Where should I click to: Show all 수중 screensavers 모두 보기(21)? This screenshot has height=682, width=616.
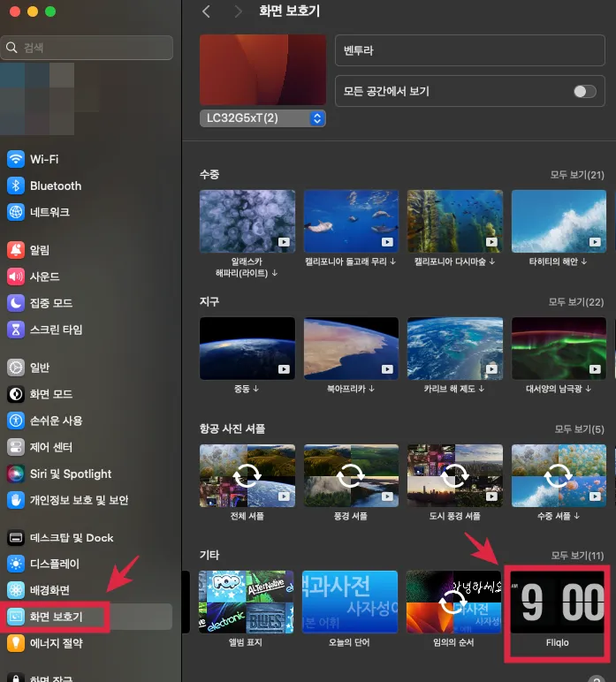coord(577,175)
